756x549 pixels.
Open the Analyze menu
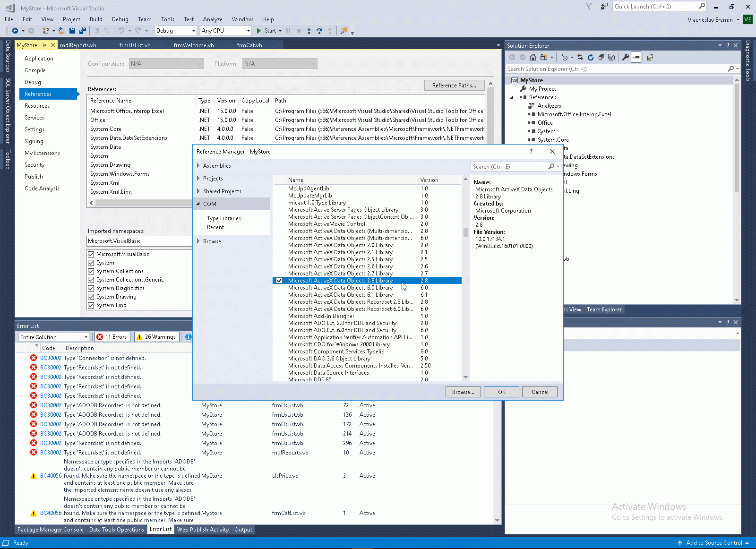point(213,19)
